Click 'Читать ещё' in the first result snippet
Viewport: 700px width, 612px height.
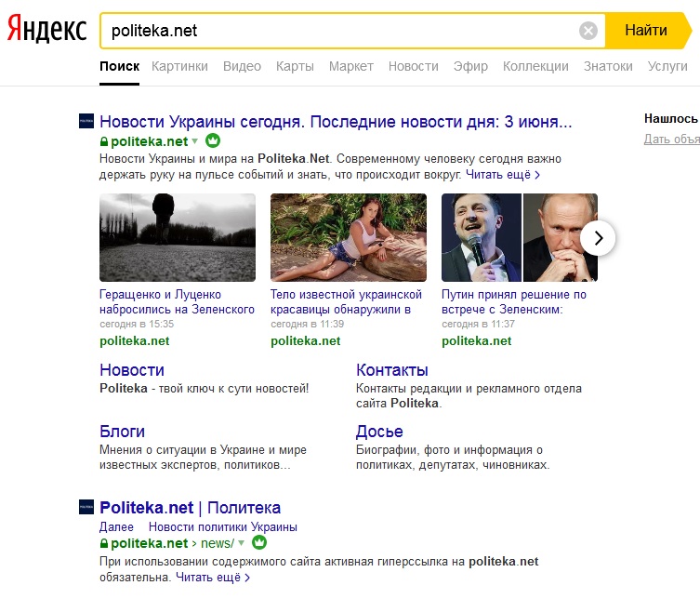[503, 175]
